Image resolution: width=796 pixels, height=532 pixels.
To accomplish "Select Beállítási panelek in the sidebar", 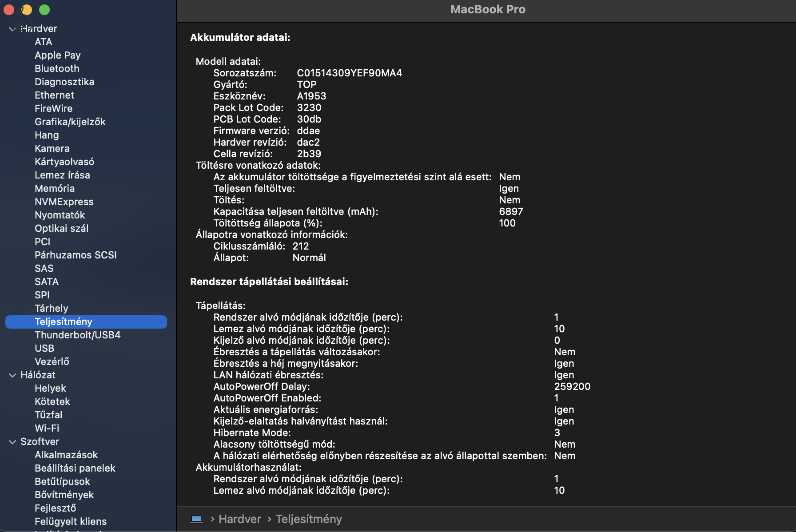I will (x=75, y=468).
